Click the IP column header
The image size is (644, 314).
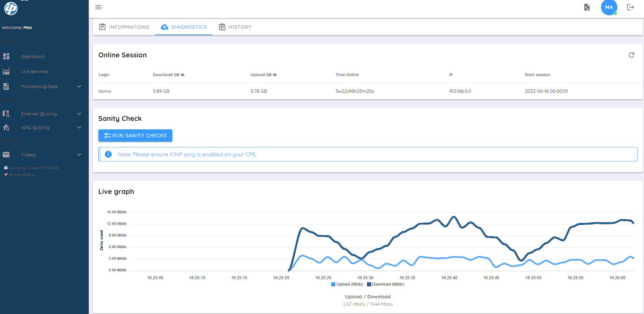[451, 75]
